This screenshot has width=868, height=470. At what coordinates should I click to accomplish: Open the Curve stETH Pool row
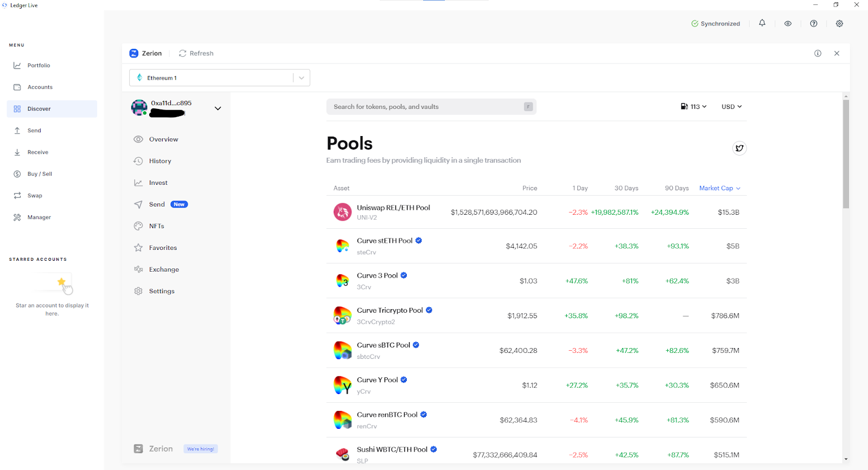(536, 246)
